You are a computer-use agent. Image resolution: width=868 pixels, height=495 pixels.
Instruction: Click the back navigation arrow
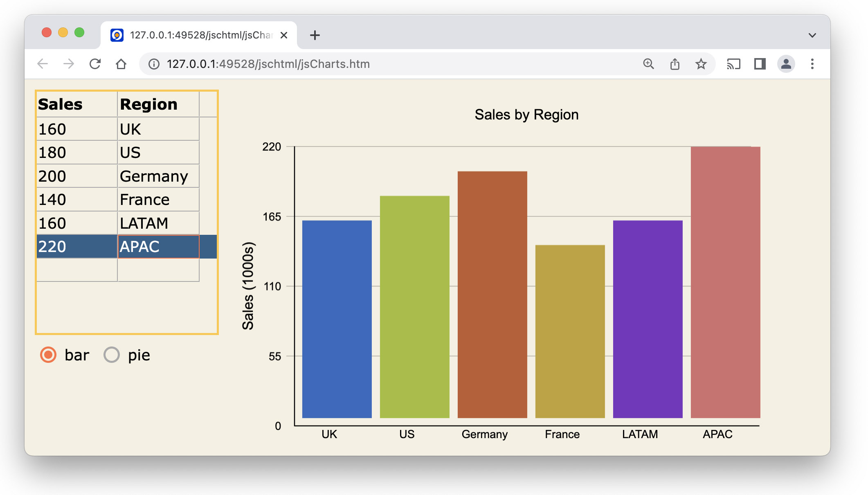pos(42,64)
